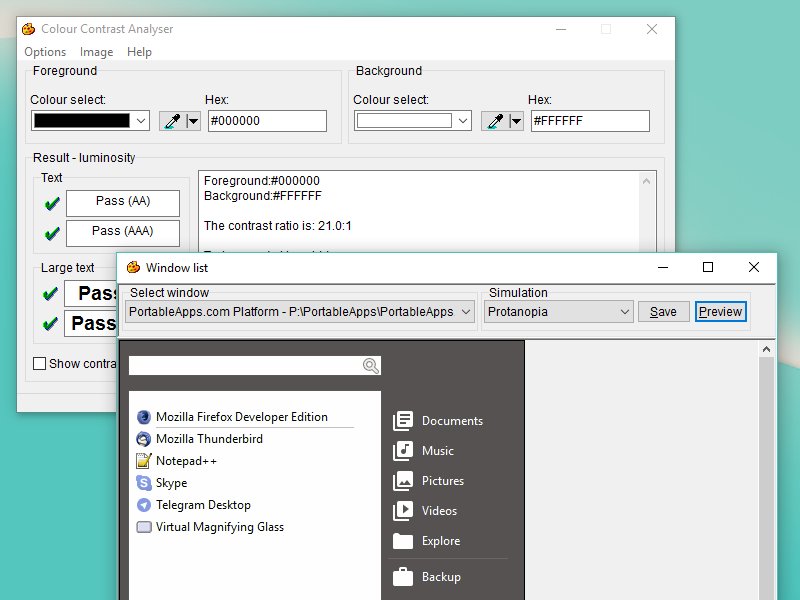Click the contrast ratio 21.0:1 text

click(278, 226)
